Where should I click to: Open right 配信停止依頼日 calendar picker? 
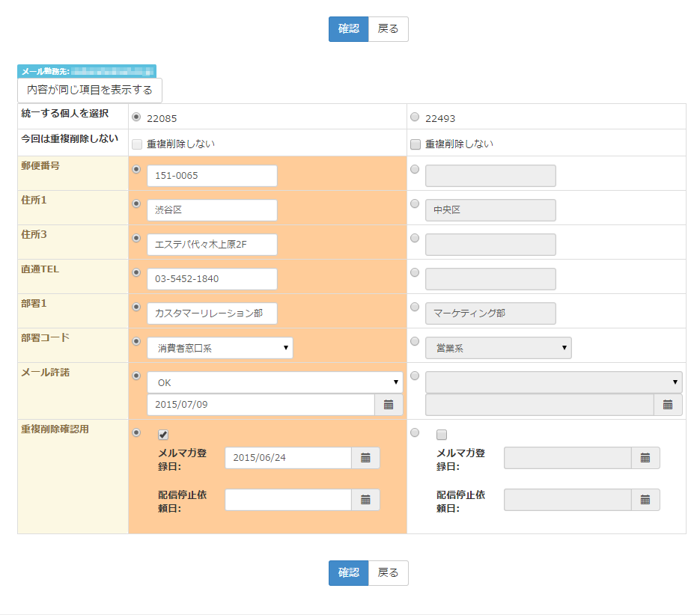tap(645, 500)
